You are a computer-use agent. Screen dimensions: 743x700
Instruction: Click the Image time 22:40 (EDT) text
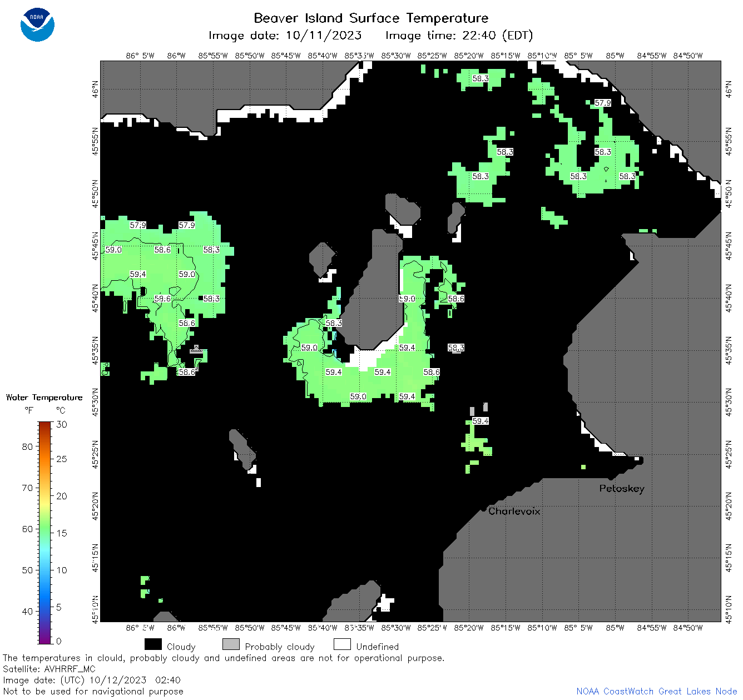[459, 36]
